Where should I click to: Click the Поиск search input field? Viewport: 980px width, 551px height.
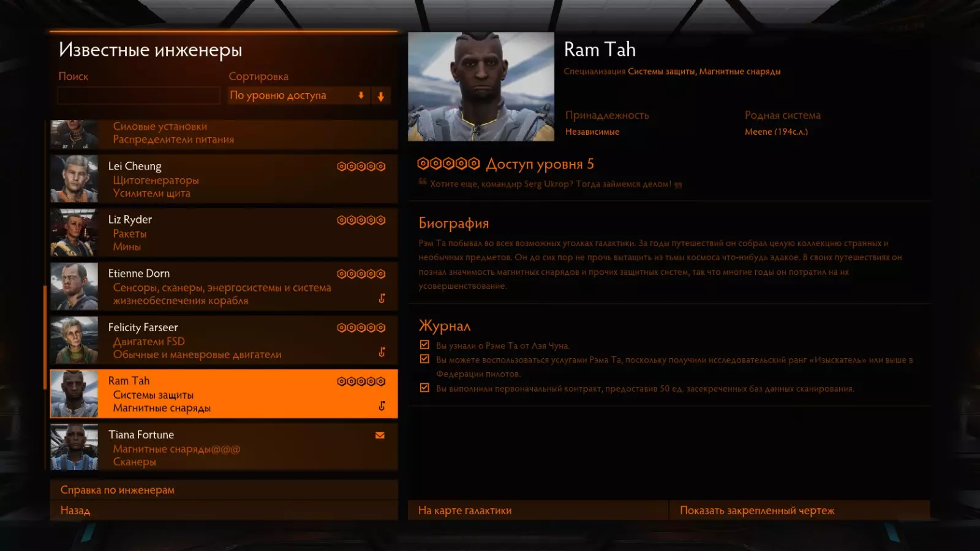click(x=139, y=96)
